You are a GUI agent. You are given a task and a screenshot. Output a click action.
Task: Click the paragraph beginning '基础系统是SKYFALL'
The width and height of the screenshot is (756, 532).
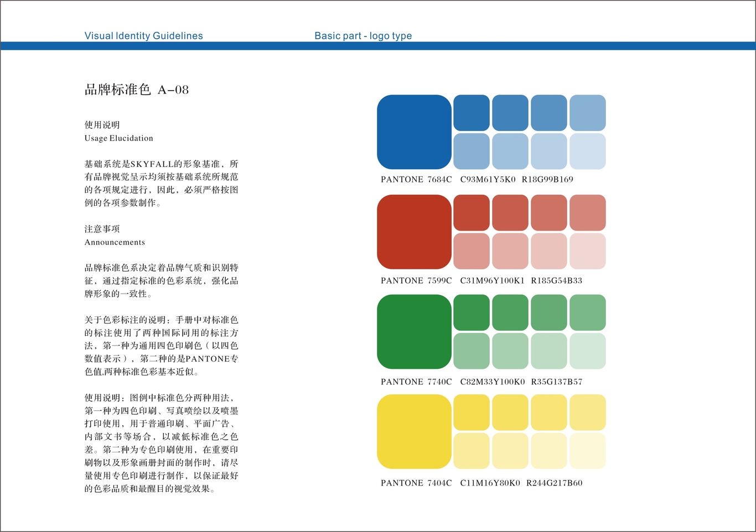162,184
